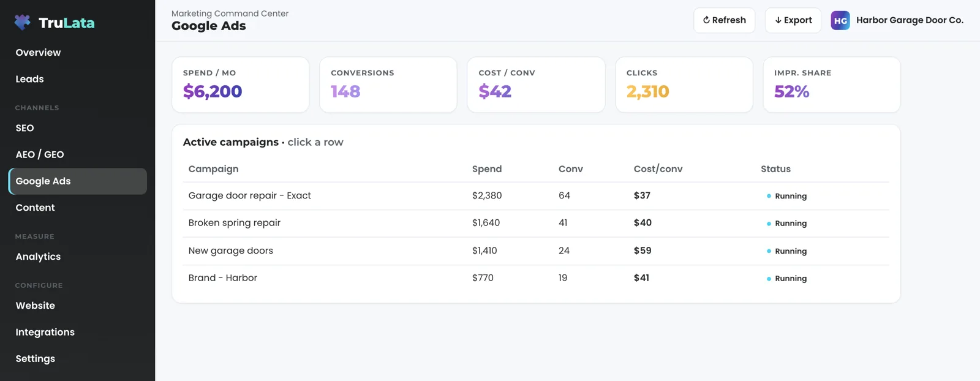Open the Brand - Harbor campaign
The image size is (980, 381).
(x=536, y=278)
